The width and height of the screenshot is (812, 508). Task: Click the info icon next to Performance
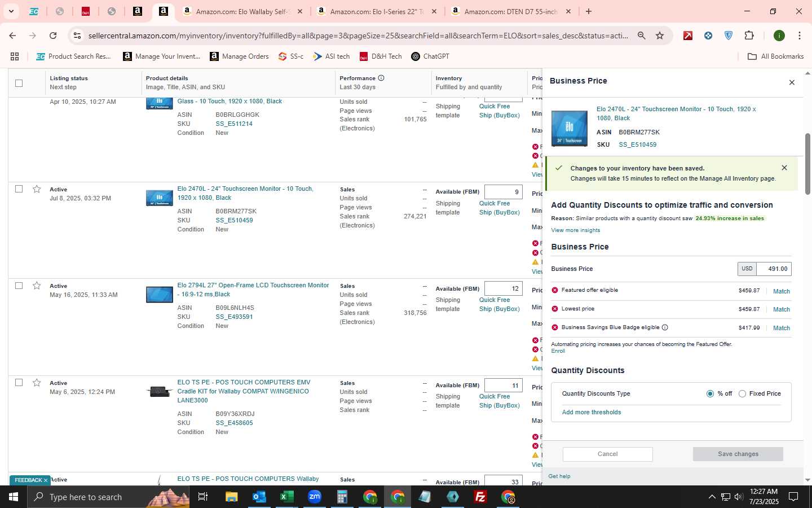381,78
